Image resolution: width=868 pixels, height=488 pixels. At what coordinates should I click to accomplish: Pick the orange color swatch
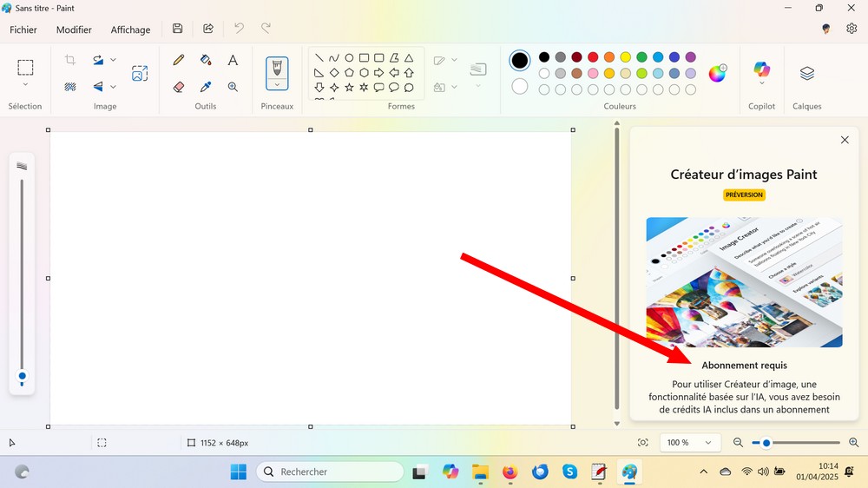coord(609,57)
